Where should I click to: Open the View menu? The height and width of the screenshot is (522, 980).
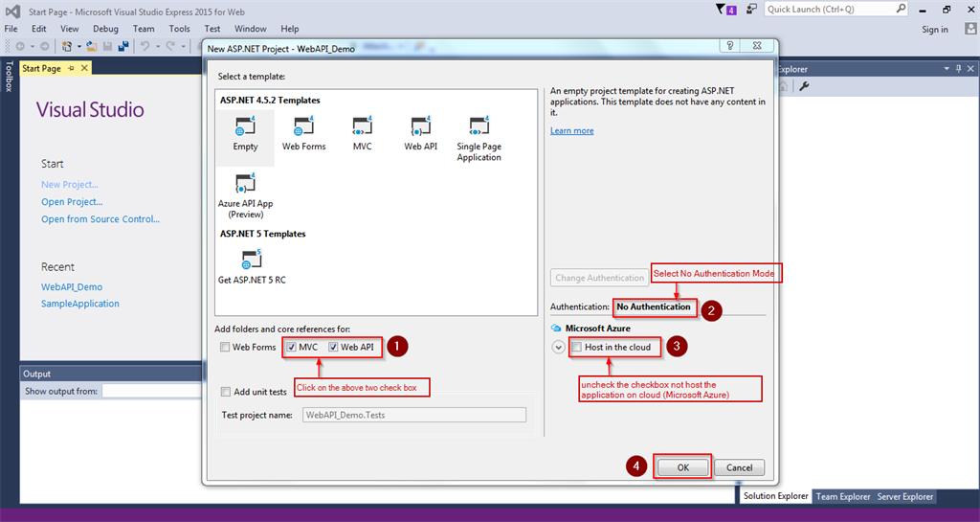[69, 29]
